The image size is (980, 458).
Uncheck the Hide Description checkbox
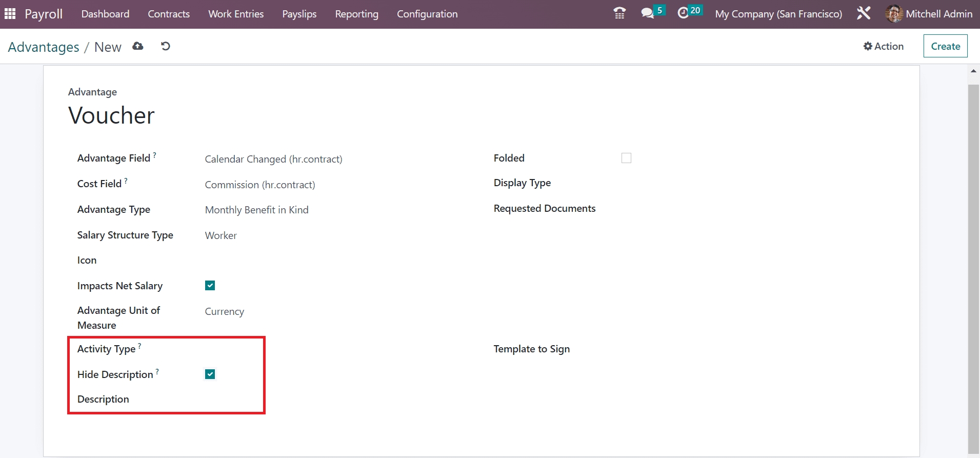[x=210, y=374]
